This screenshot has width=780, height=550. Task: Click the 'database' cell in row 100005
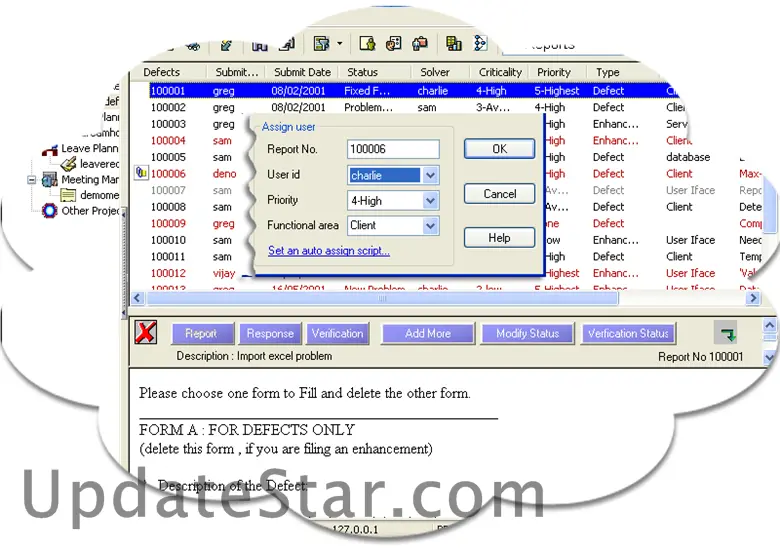pyautogui.click(x=688, y=157)
